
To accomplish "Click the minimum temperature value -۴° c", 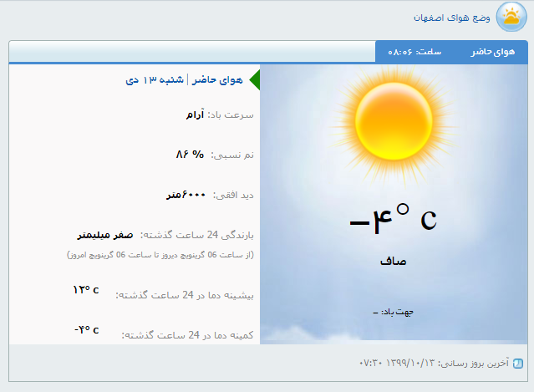I will 87,329.
